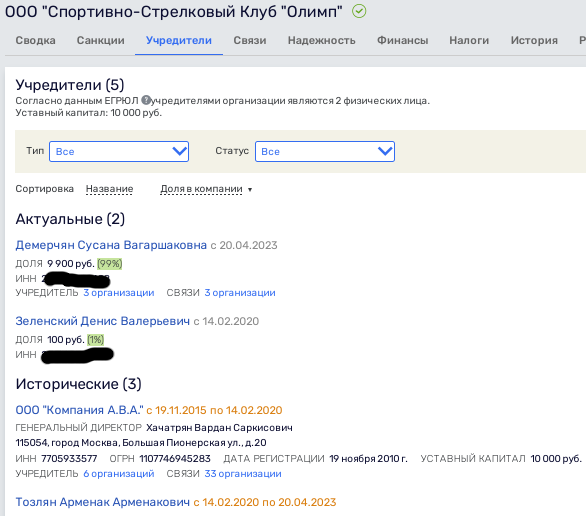View Демерчян's СВЯЗИ 3 организации link
This screenshot has height=516, width=586.
point(240,293)
